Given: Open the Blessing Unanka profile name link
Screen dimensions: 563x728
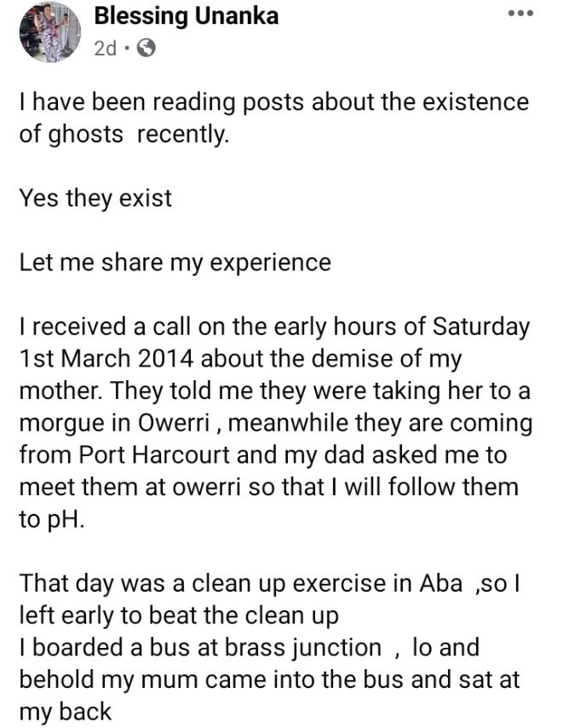Looking at the screenshot, I should click(x=186, y=15).
